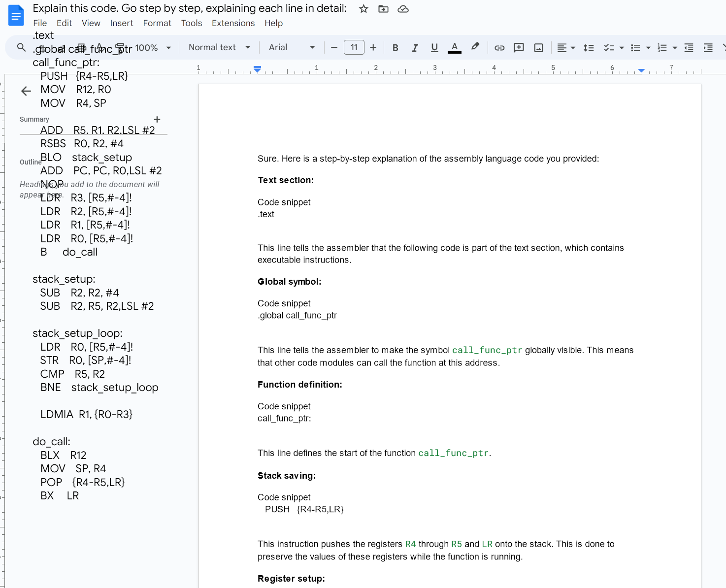
Task: Click the 'PUSH {R4-R5,LR}' document line
Action: click(x=304, y=509)
